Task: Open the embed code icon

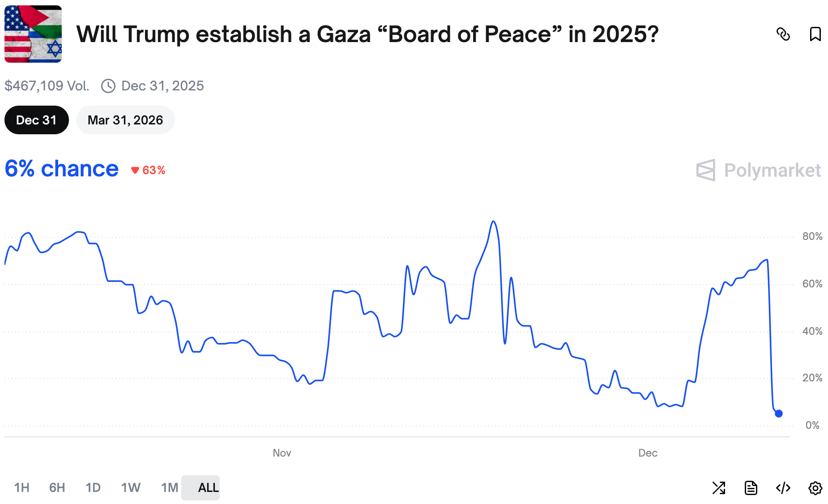Action: [783, 487]
